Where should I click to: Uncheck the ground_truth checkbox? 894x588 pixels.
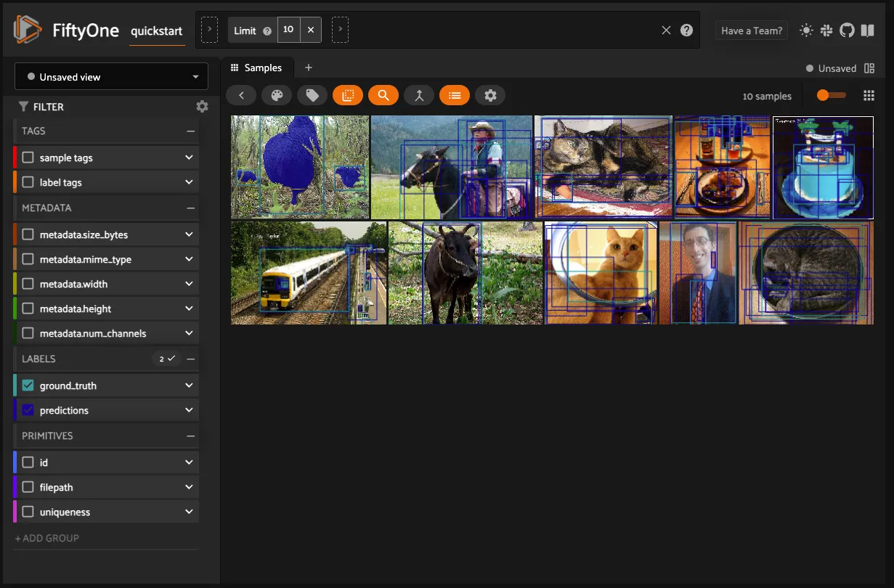28,385
